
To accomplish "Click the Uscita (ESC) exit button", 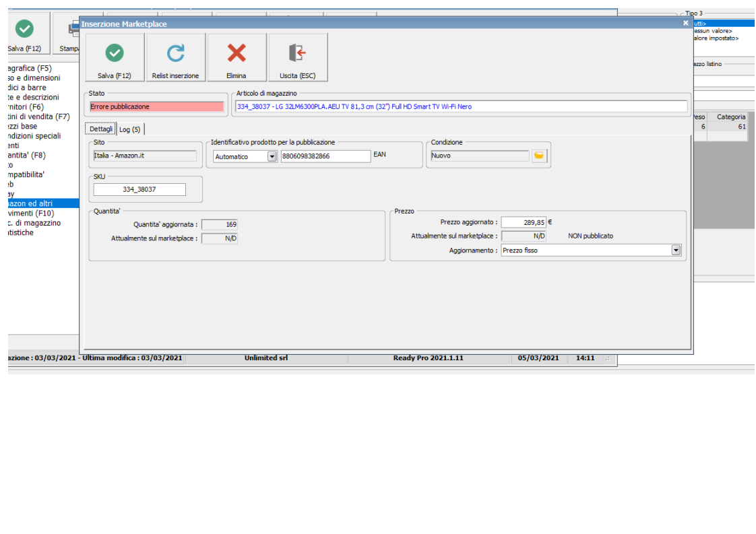I will [x=298, y=57].
